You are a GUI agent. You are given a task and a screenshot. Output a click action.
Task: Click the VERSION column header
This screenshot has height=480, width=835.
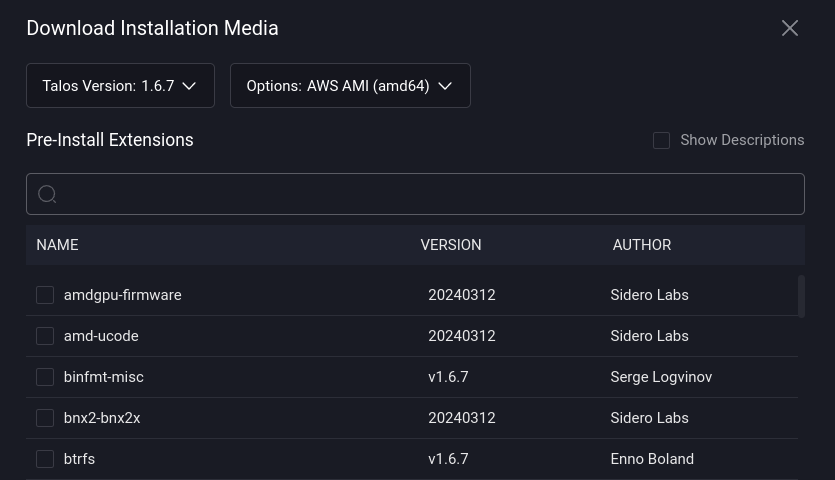pos(450,245)
